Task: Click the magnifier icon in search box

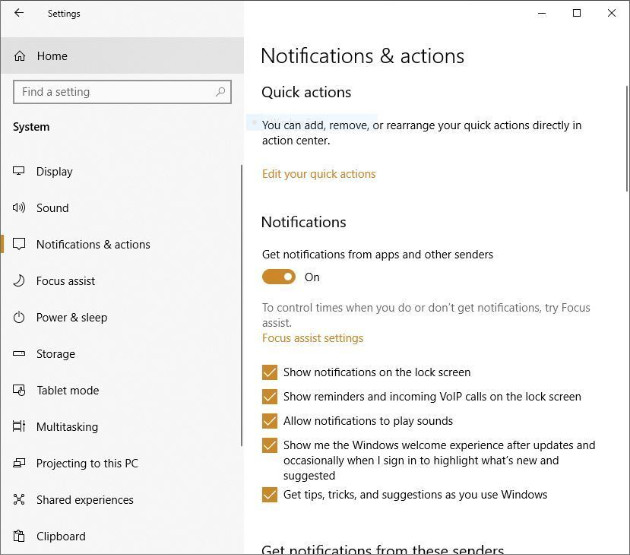Action: tap(221, 92)
